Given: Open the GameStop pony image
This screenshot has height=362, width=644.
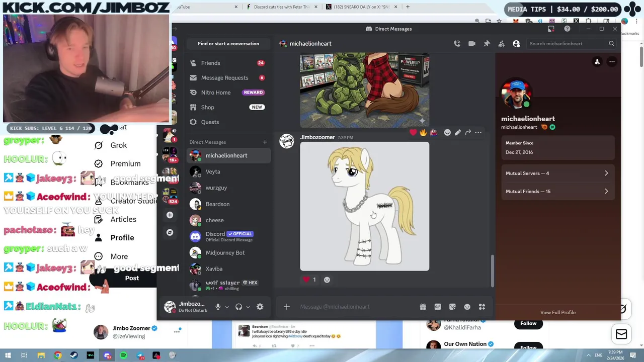Looking at the screenshot, I should pos(365,91).
